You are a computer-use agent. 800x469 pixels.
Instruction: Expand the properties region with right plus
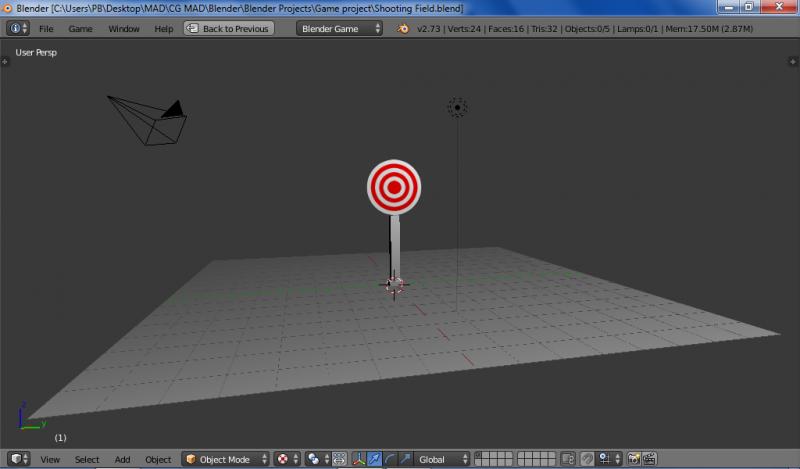click(793, 61)
